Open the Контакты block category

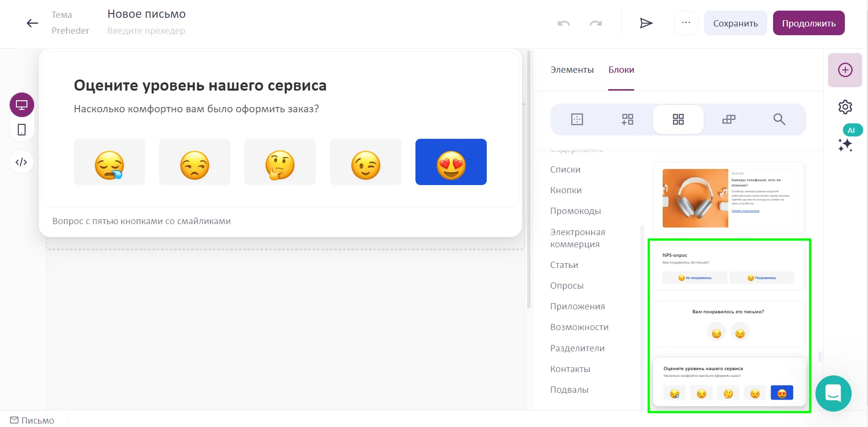click(x=570, y=369)
